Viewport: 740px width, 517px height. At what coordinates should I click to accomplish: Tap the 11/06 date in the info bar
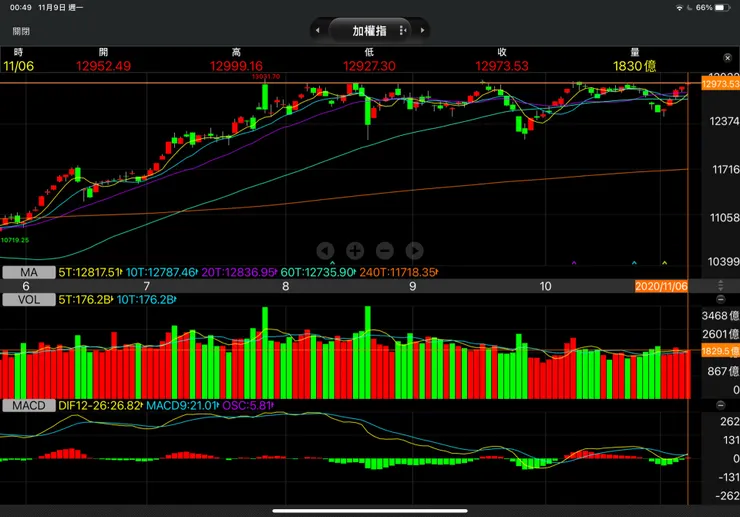(18, 66)
